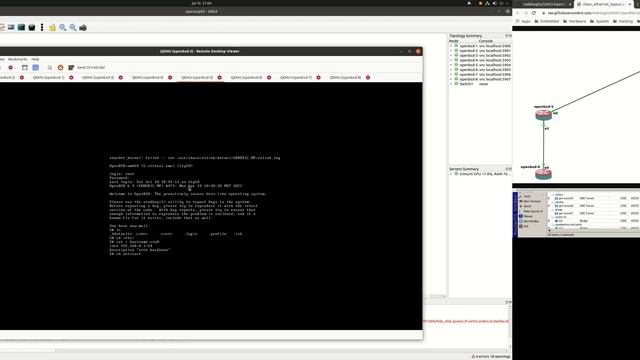Expand openbsd-2 in Topology Summary
The height and width of the screenshot is (360, 640).
pos(451,51)
